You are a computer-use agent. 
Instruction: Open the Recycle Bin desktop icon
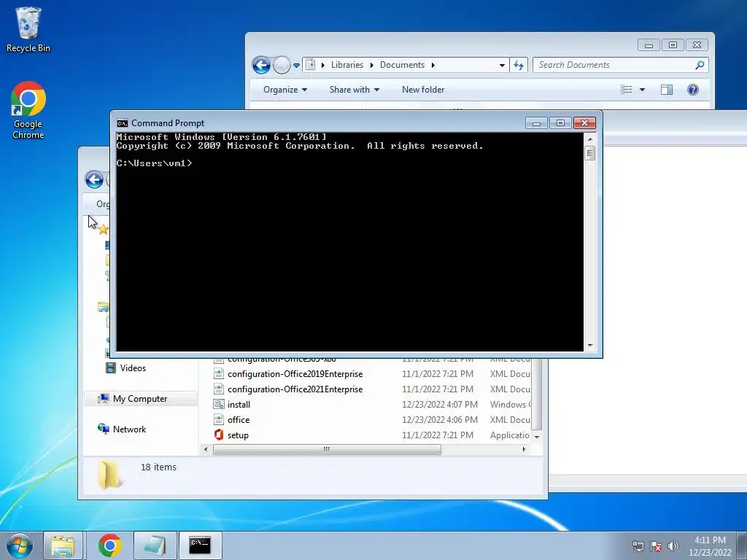click(28, 29)
